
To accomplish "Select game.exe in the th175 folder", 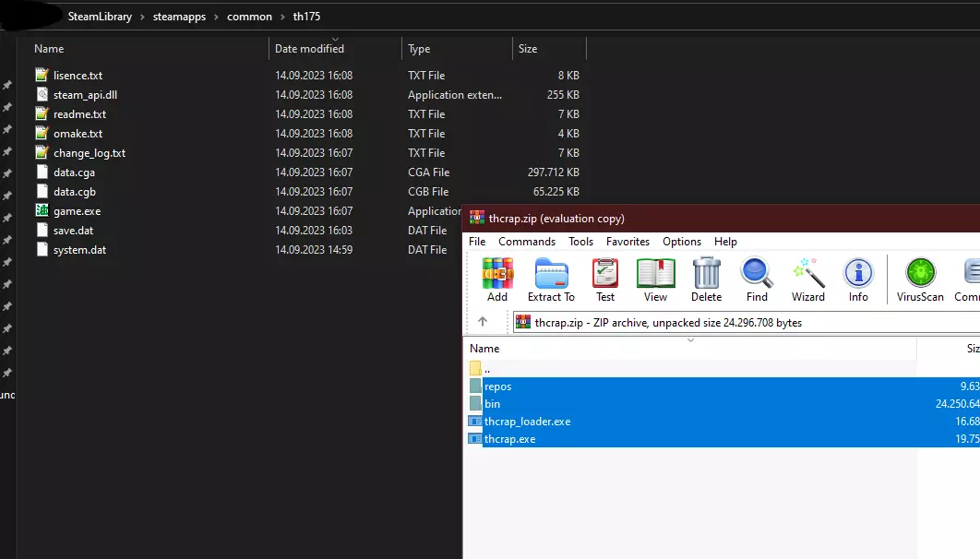I will point(77,211).
